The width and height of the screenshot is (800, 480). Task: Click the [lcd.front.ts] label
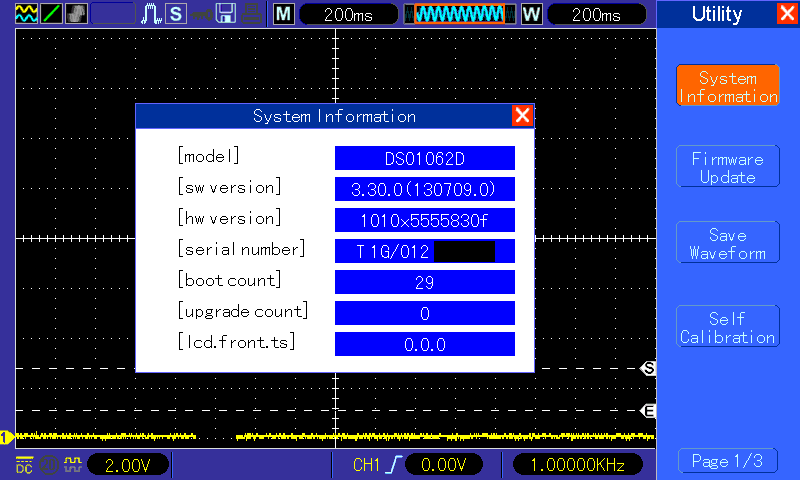click(236, 342)
